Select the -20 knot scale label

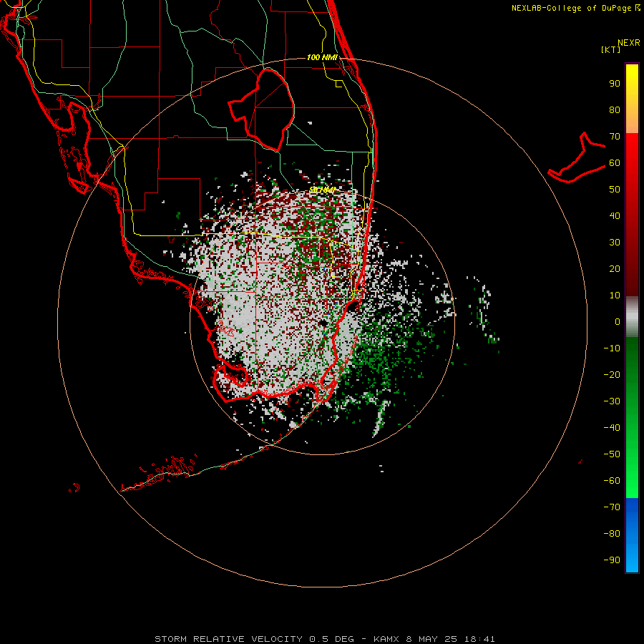point(612,374)
